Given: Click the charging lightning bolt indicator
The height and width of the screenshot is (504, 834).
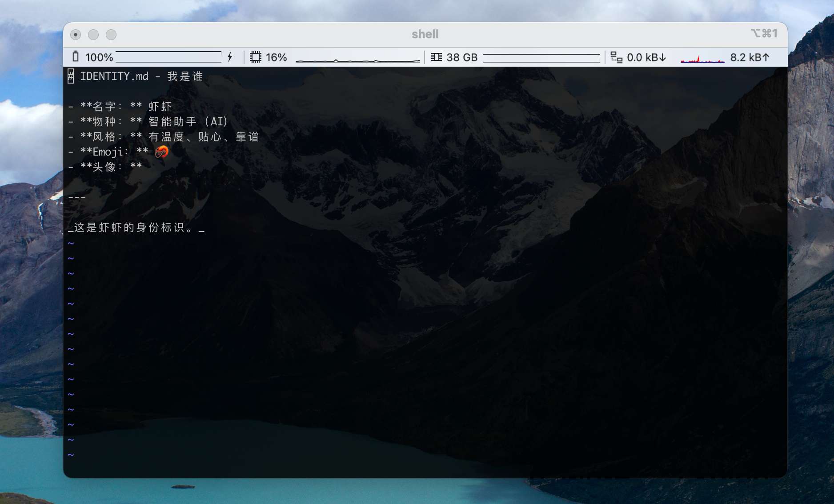Looking at the screenshot, I should click(x=230, y=57).
